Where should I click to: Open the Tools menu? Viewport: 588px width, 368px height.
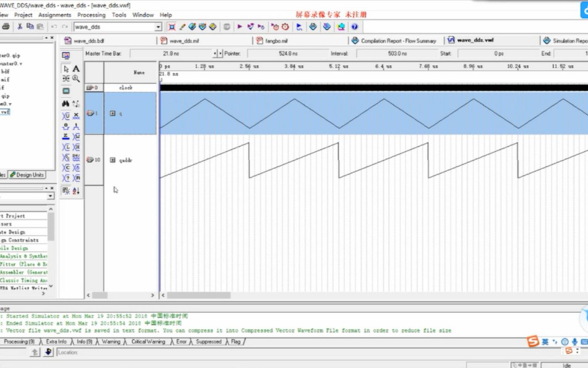(x=119, y=15)
